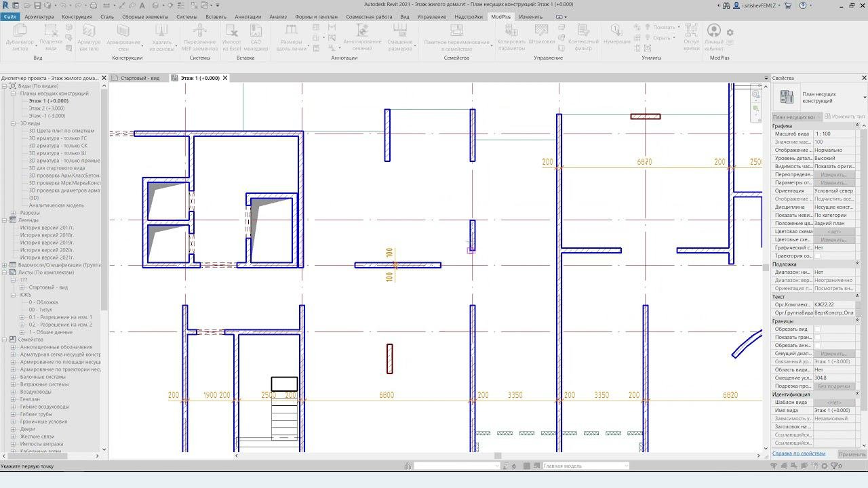Enable the Обрезать вид checkbox
This screenshot has width=868, height=488.
point(817,329)
